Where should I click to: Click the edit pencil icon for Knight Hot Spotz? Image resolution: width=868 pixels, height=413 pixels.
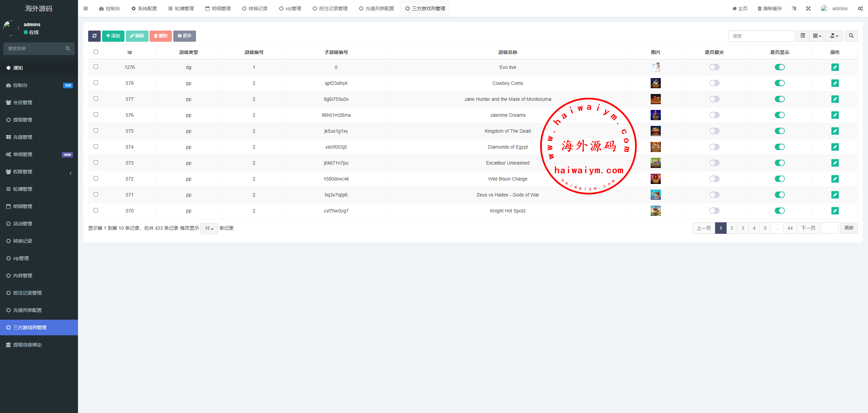tap(835, 211)
